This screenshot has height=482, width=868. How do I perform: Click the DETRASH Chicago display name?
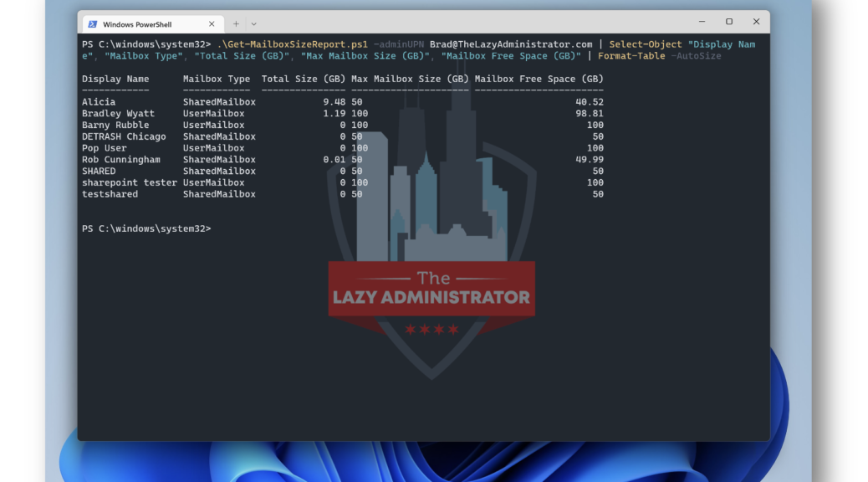[x=124, y=137]
